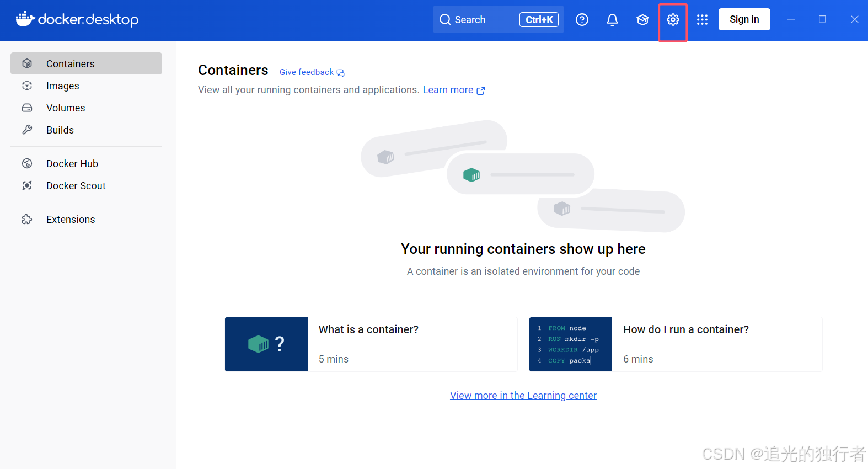Select Images in the sidebar
This screenshot has height=469, width=868.
click(x=86, y=86)
